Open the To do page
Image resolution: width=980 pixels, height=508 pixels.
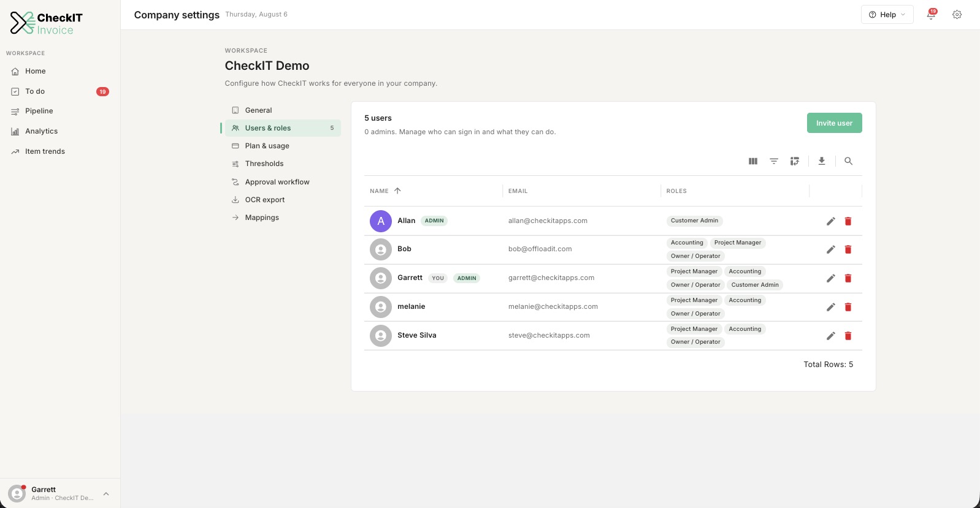click(x=60, y=91)
